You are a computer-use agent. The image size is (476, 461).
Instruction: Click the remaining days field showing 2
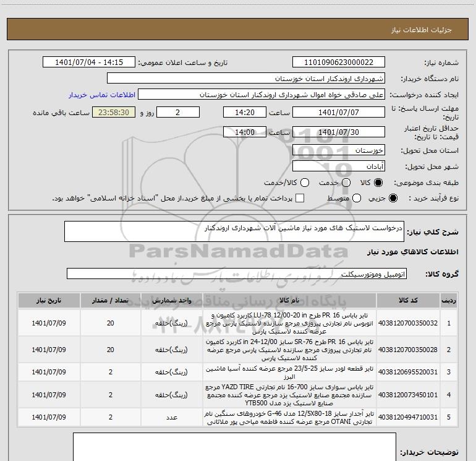point(178,112)
